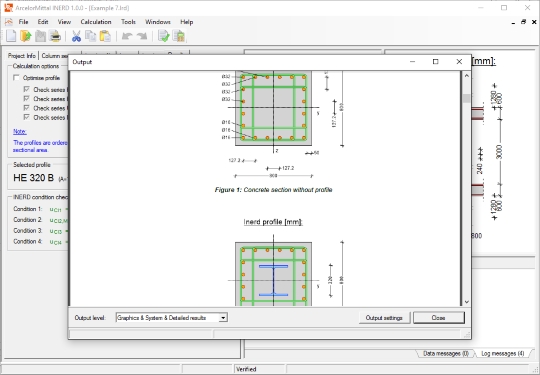The height and width of the screenshot is (375, 540).
Task: Click the Inerd profile [mm]: heading
Action: coord(273,222)
